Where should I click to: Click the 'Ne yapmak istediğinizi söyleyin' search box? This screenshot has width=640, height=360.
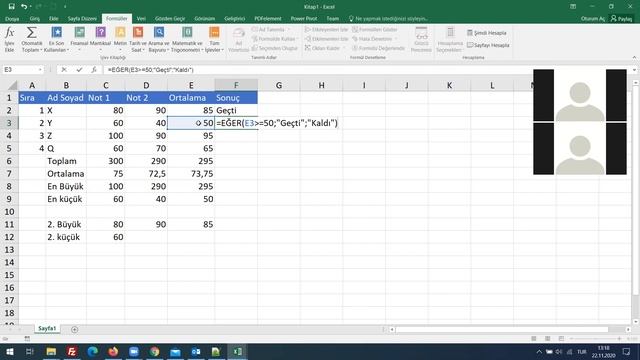pyautogui.click(x=388, y=19)
